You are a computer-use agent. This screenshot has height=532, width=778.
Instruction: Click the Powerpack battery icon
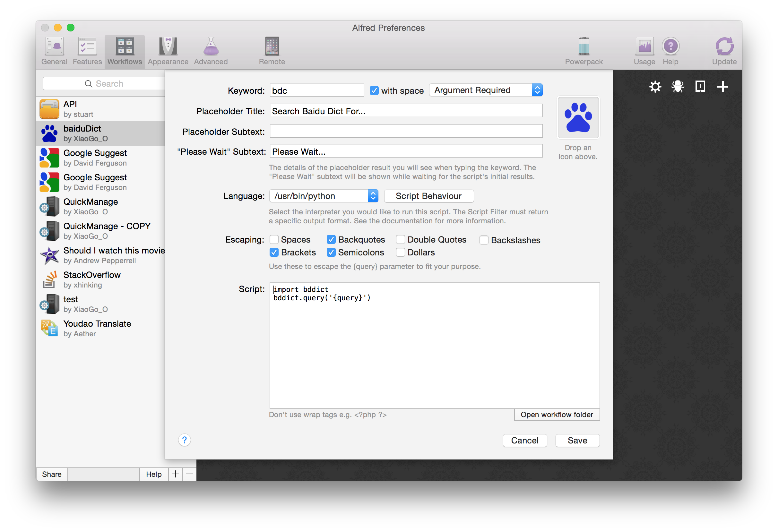(584, 46)
